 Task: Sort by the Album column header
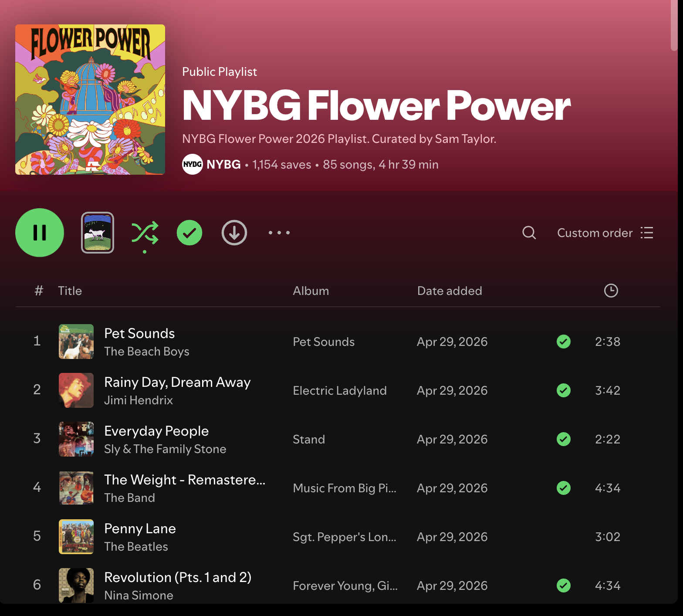click(311, 291)
